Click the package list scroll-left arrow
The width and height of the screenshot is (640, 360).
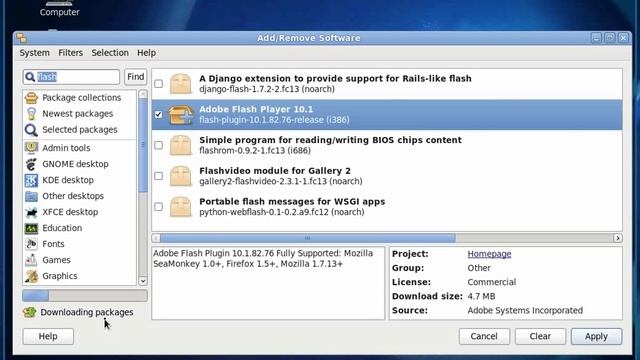[156, 238]
